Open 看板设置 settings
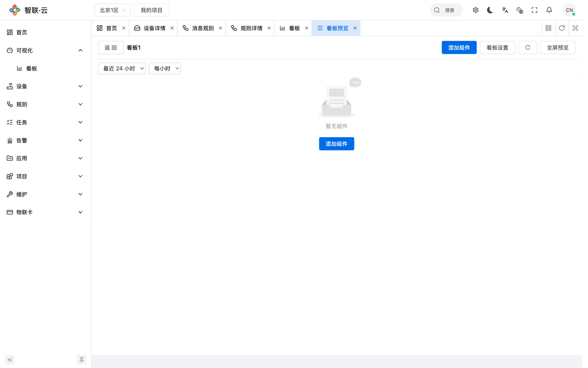This screenshot has width=588, height=368. click(497, 47)
